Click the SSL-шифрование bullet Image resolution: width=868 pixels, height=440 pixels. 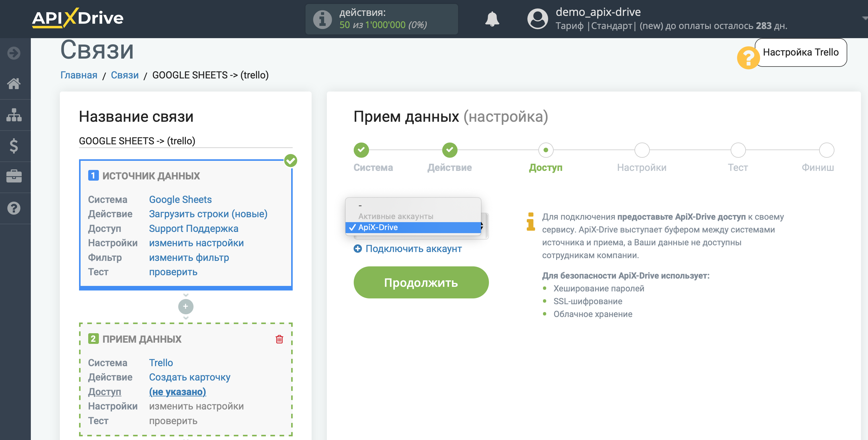(x=588, y=301)
